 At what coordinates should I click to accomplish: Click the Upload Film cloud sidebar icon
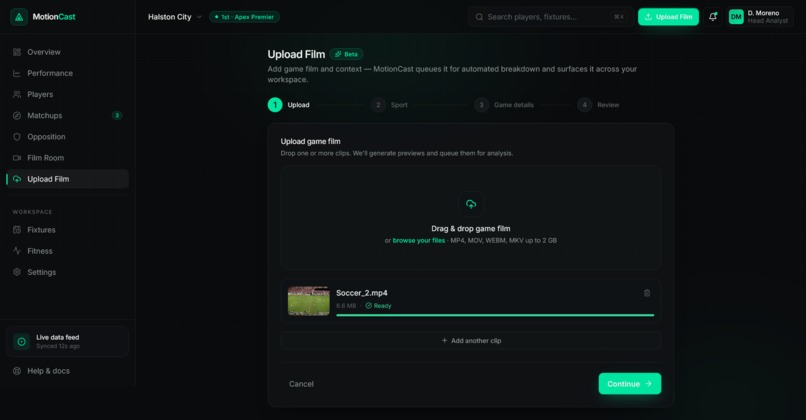[x=17, y=179]
